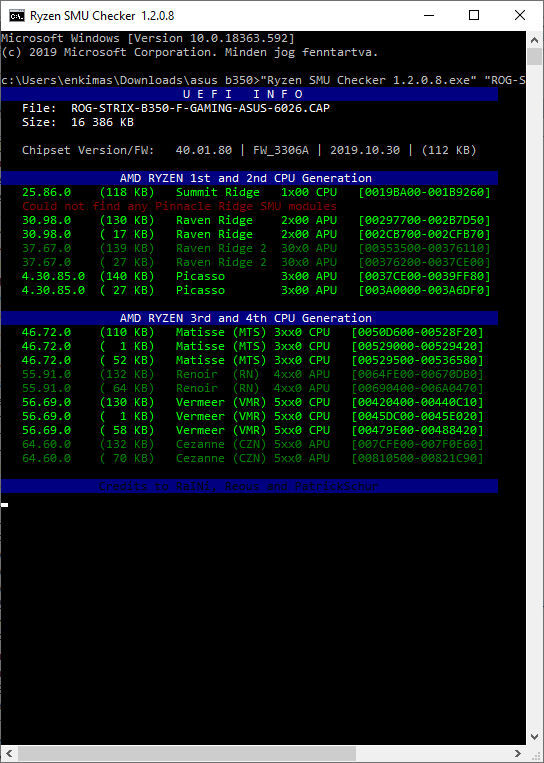This screenshot has height=763, width=544.
Task: Click address [002CB700-002CFB70] of Raven Ridge
Action: pos(424,234)
